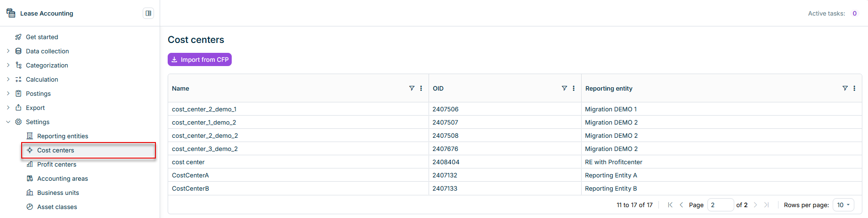Select Cost centers in the sidebar
Image resolution: width=868 pixels, height=218 pixels.
(x=56, y=150)
